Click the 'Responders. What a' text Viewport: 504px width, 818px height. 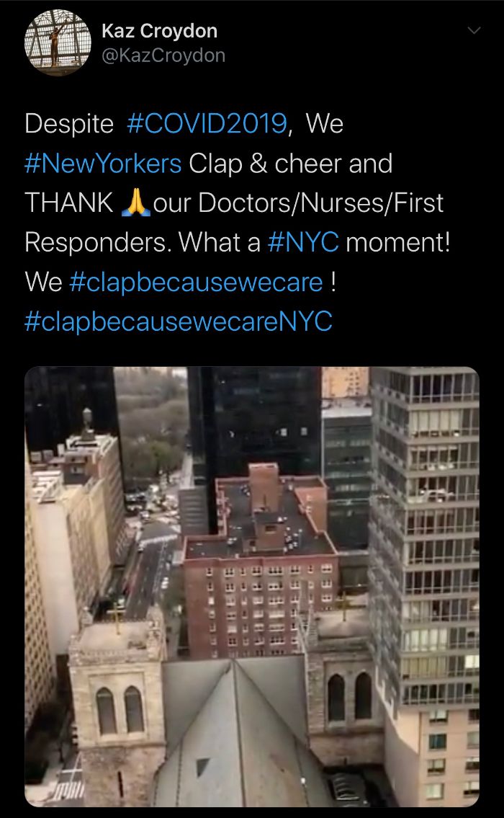coord(143,243)
